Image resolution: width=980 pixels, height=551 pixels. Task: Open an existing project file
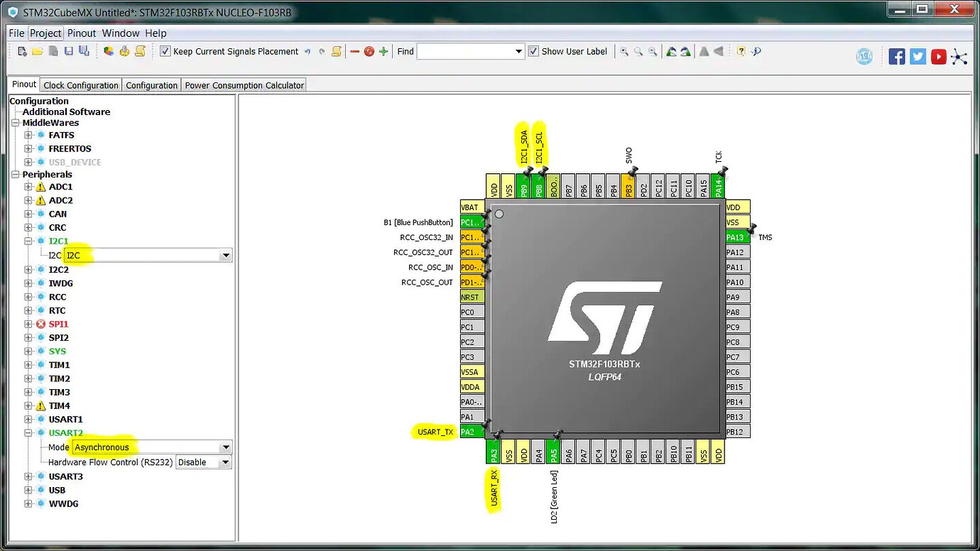coord(38,51)
